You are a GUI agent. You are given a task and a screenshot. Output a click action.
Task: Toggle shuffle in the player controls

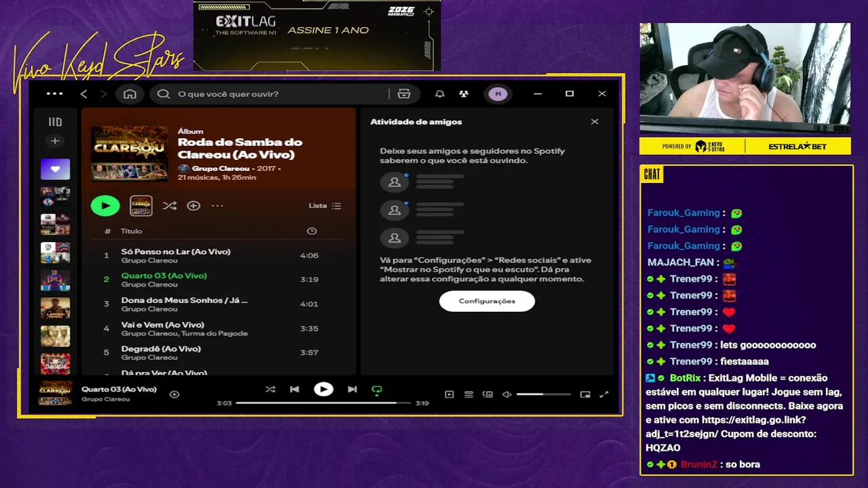[x=271, y=389]
